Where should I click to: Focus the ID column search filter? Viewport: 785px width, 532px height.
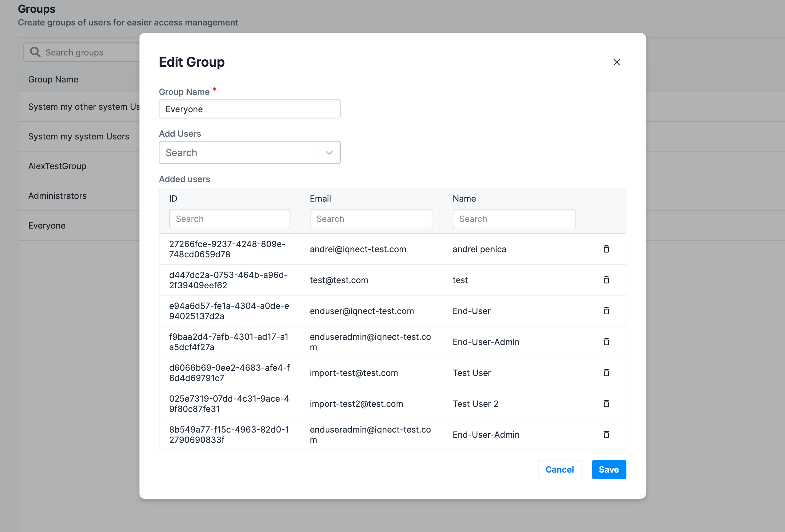229,219
